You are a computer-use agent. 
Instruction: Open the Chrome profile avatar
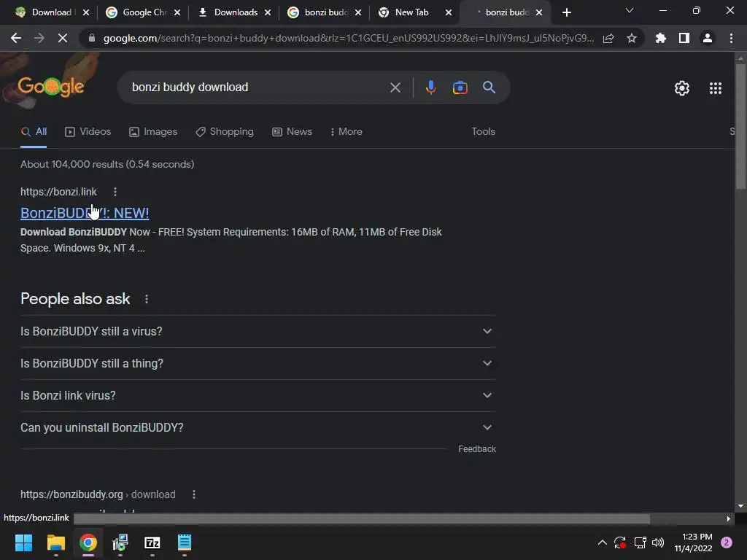(x=708, y=38)
